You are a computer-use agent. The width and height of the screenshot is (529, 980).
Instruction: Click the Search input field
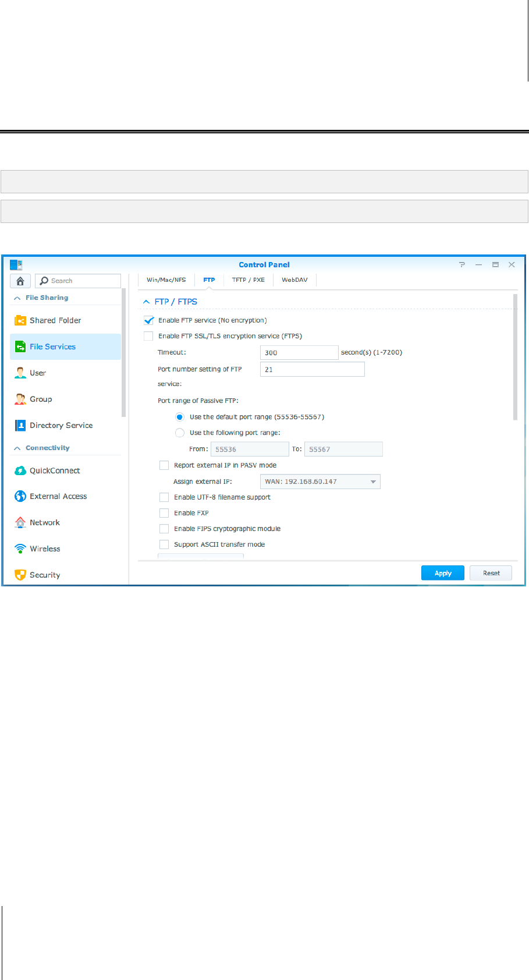(78, 281)
